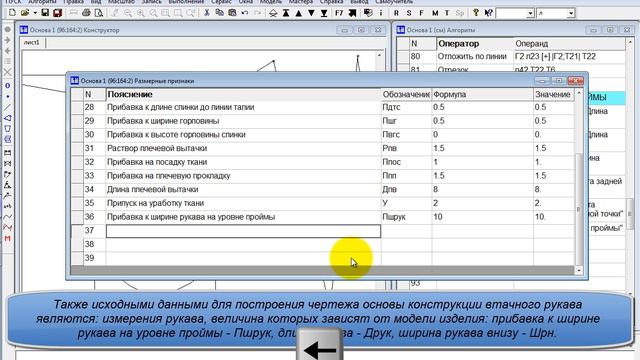Click the M toolbar button

coord(435,13)
